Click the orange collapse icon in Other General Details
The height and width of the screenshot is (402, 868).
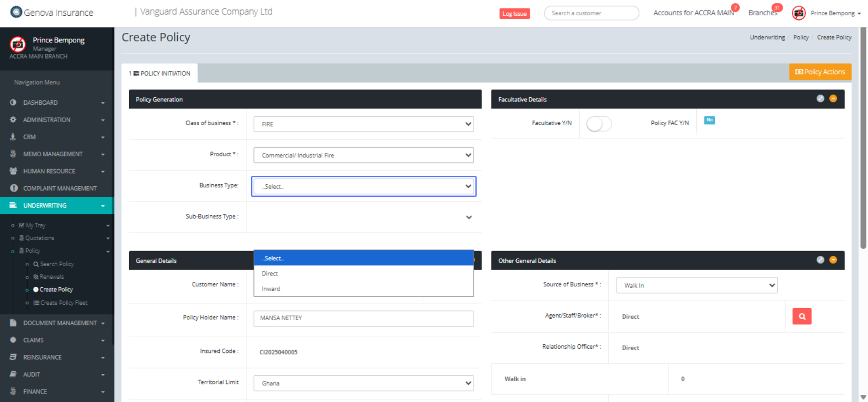click(833, 260)
